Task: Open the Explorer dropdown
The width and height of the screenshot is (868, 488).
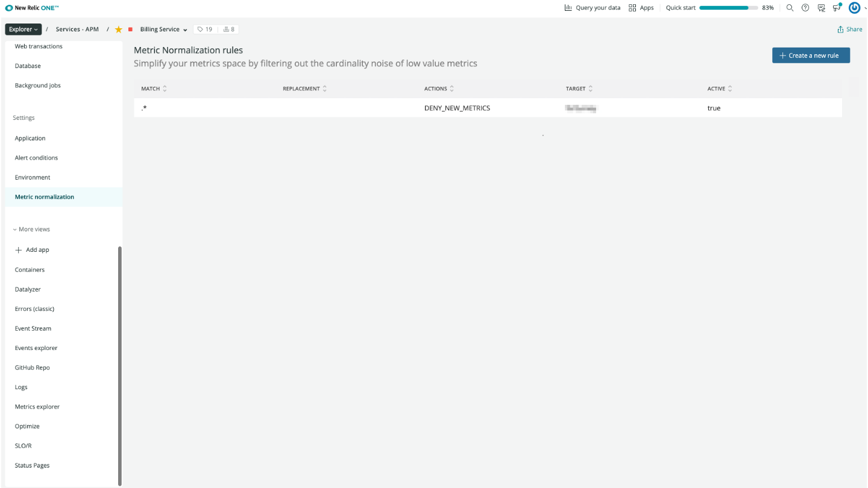Action: tap(24, 30)
